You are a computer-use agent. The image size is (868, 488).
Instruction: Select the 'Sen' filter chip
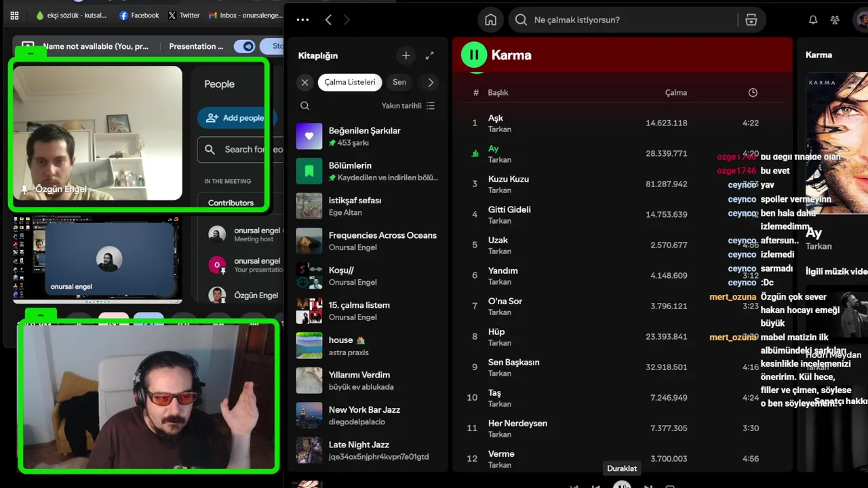[399, 82]
